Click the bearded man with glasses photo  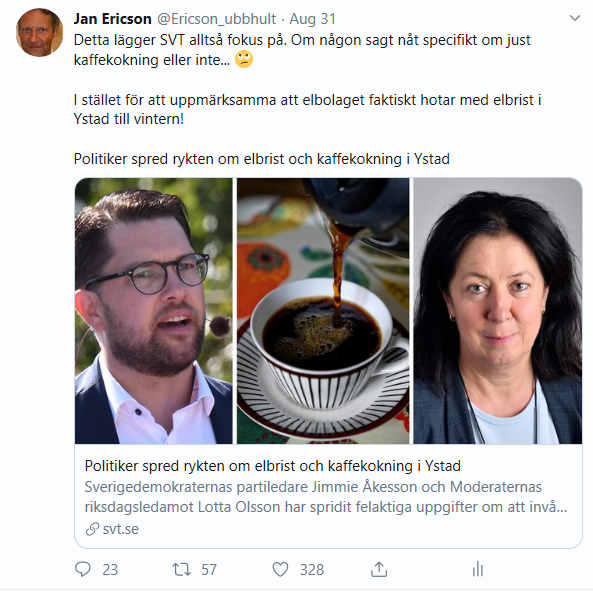click(154, 311)
